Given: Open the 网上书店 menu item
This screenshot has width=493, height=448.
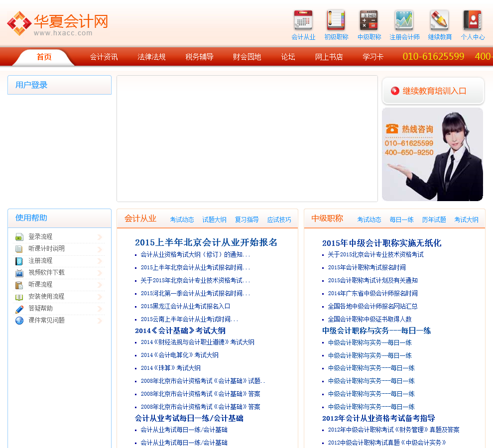Looking at the screenshot, I should point(329,57).
